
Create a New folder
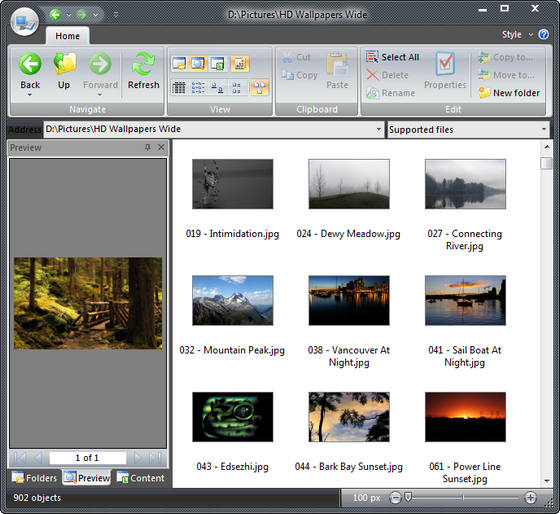[x=509, y=93]
